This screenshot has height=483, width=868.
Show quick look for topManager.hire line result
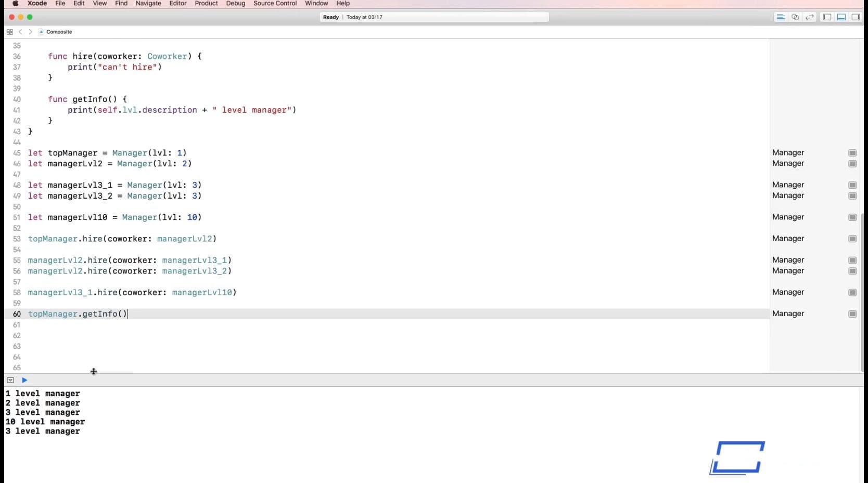tap(852, 239)
